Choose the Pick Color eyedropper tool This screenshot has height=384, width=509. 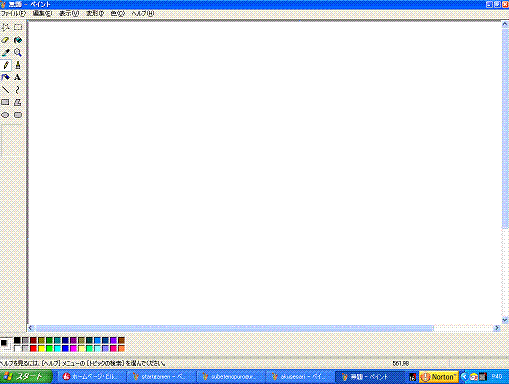coord(5,53)
